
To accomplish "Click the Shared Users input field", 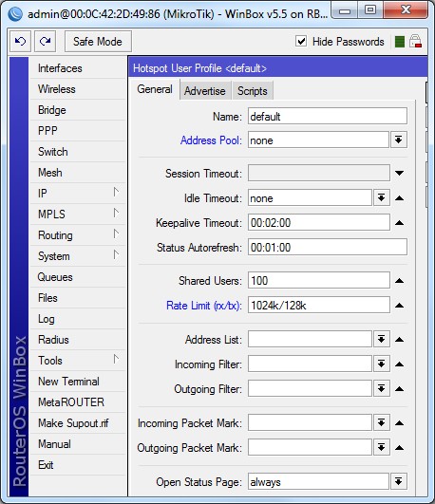I will tap(319, 281).
